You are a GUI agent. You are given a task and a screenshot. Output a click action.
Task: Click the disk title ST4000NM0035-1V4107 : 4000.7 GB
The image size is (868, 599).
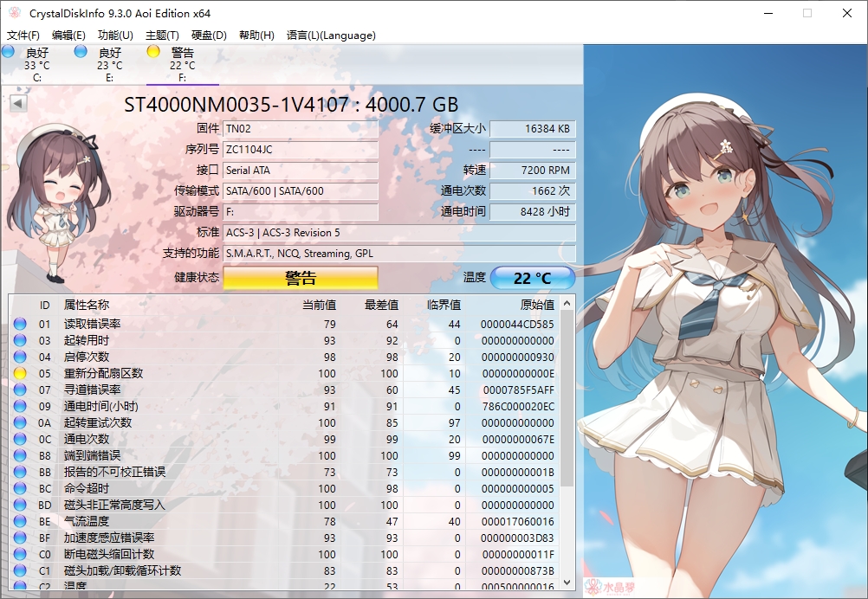(x=291, y=105)
